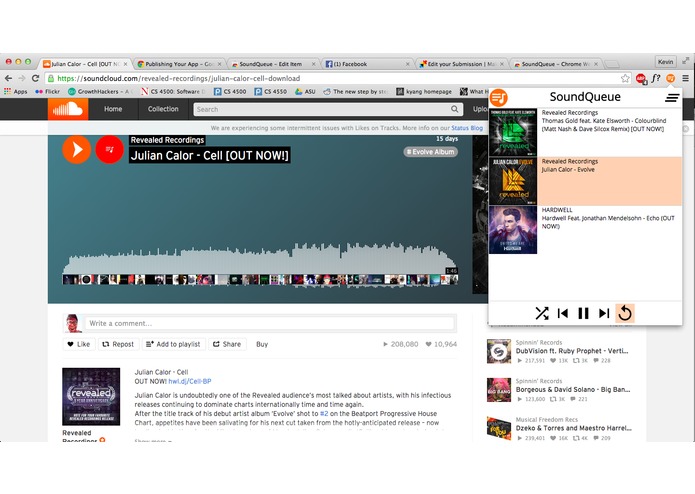Reload the page with refresh icon
This screenshot has height=494, width=695.
tap(35, 78)
